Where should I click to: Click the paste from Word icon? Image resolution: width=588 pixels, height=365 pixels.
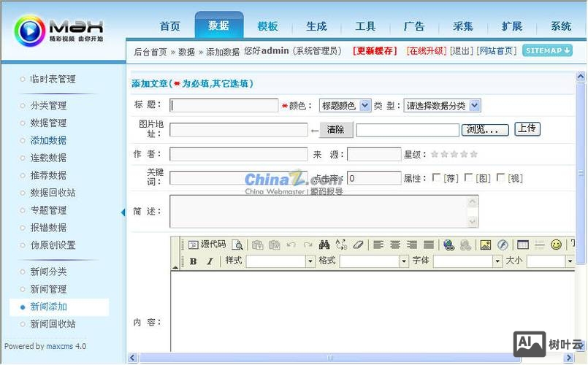275,245
